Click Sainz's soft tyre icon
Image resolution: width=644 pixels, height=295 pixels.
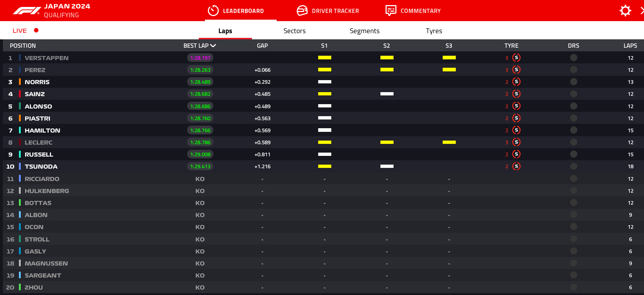[516, 94]
